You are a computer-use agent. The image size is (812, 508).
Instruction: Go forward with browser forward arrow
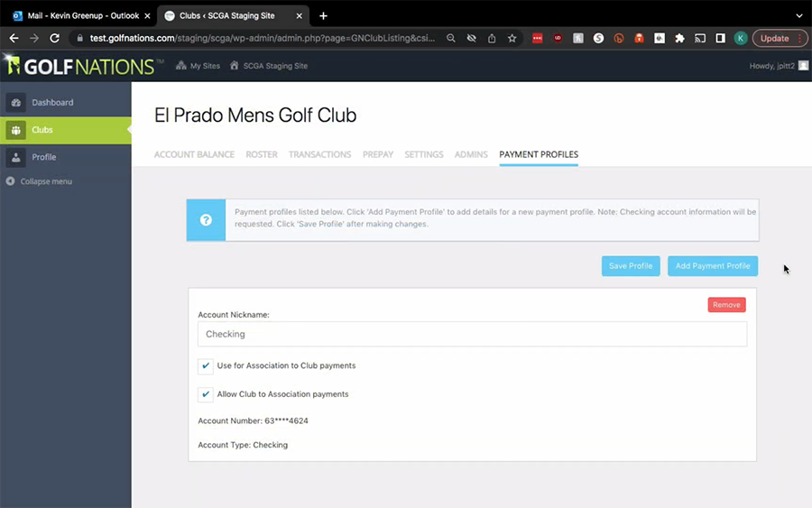[x=34, y=38]
